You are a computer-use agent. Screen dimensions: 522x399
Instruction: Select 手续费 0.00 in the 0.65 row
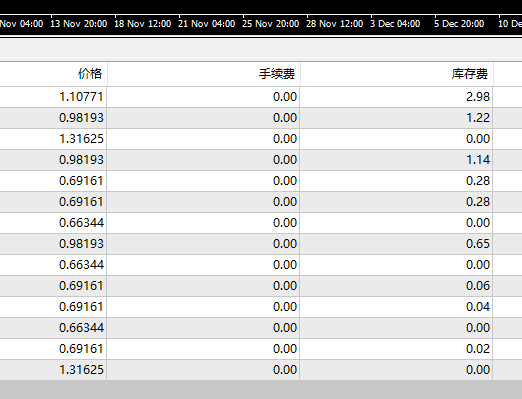click(285, 244)
